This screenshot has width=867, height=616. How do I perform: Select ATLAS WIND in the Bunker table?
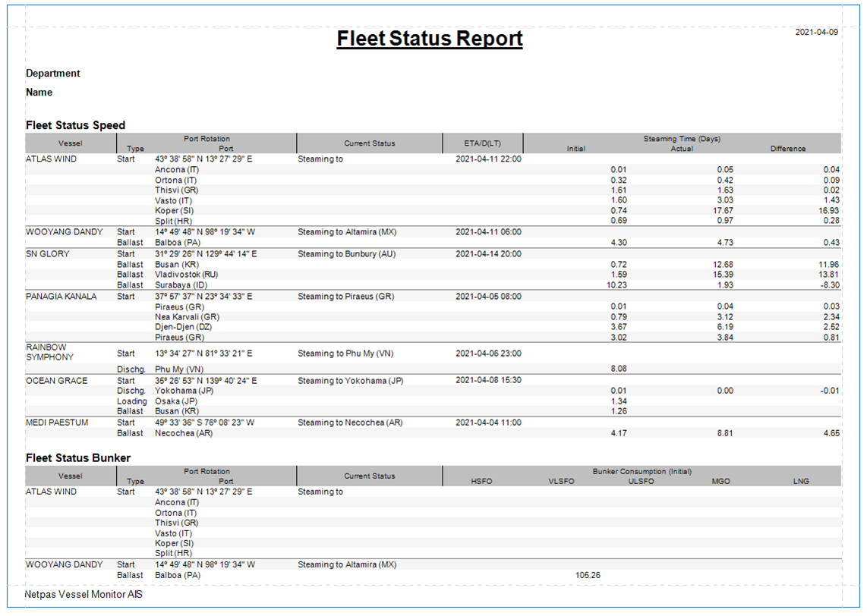tap(51, 492)
